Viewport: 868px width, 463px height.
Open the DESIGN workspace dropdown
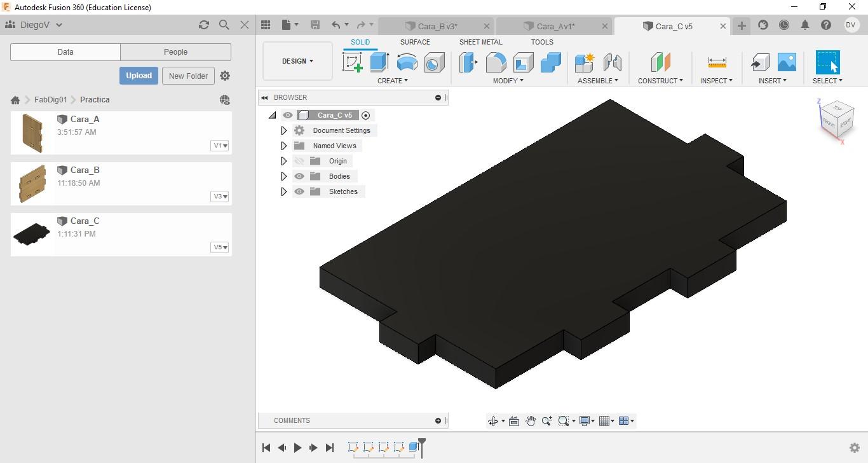pyautogui.click(x=297, y=61)
